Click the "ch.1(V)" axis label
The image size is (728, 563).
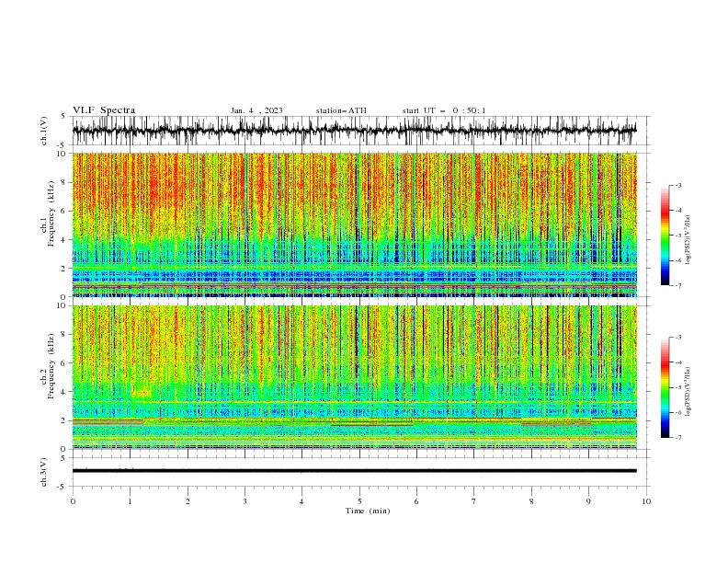[x=44, y=131]
